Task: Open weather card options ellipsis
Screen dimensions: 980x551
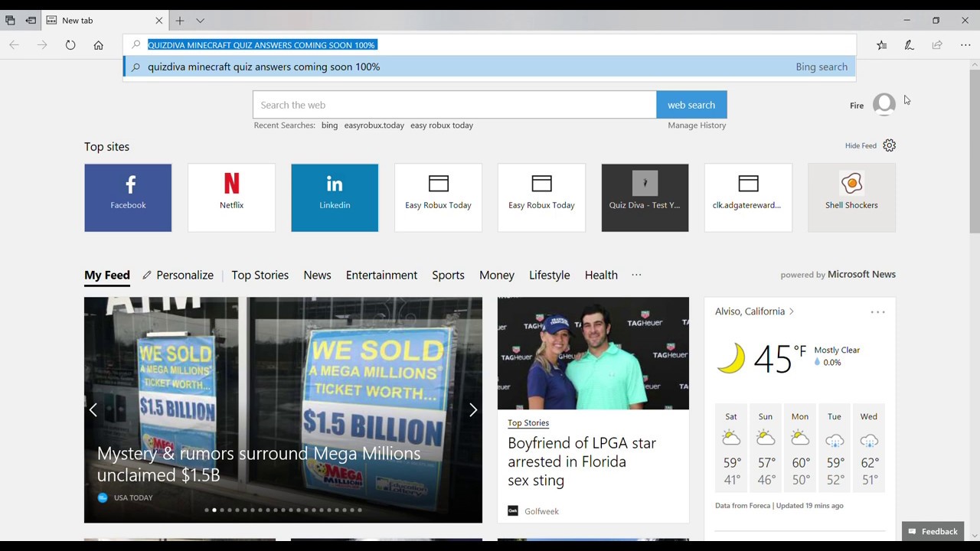Action: pyautogui.click(x=877, y=312)
